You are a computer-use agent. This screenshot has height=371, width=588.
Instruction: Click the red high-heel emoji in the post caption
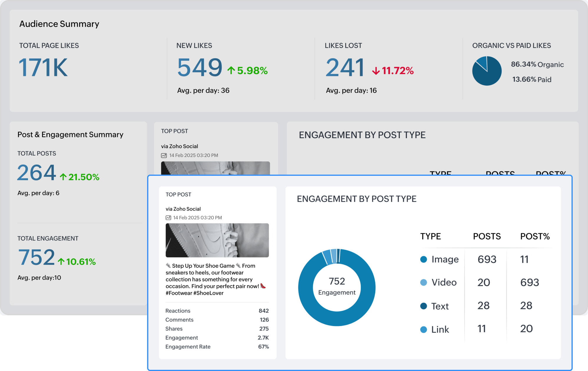[263, 286]
